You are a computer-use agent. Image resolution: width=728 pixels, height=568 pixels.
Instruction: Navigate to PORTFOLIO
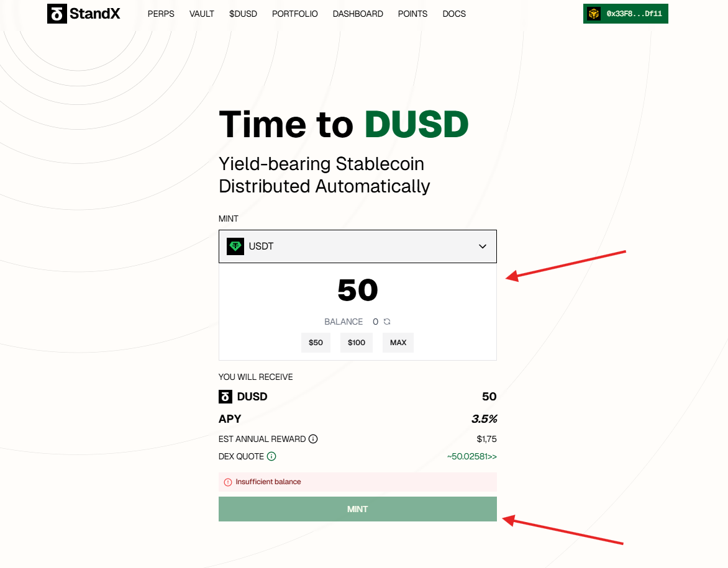point(294,14)
